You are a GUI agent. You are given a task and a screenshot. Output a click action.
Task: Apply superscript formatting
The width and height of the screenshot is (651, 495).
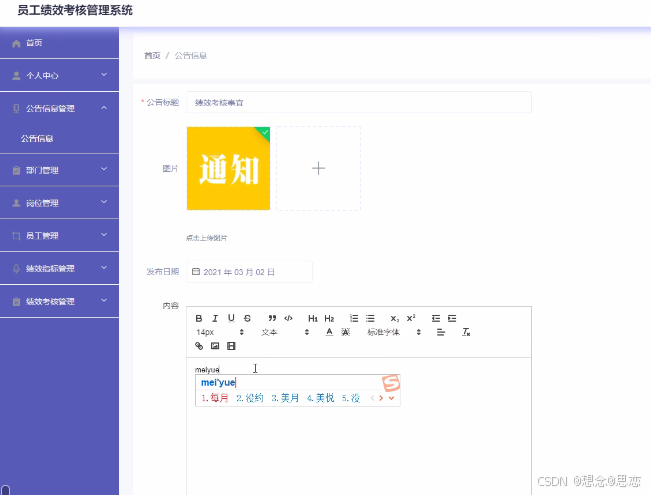point(411,318)
